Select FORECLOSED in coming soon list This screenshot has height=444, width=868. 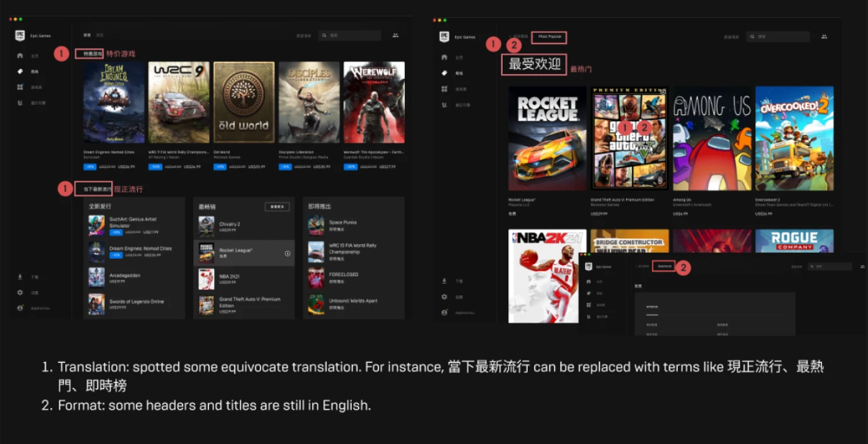pyautogui.click(x=354, y=277)
